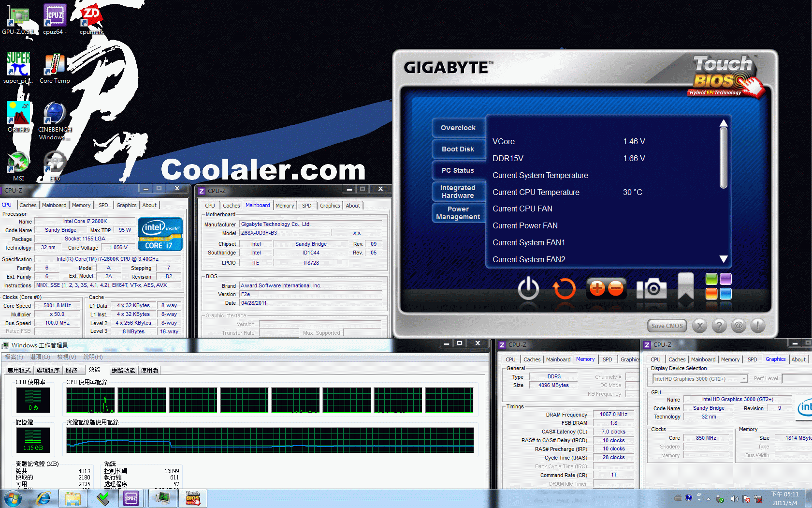Screen dimensions: 812x508
Task: Click the camera screenshot icon in Touch BIOS
Action: (652, 289)
